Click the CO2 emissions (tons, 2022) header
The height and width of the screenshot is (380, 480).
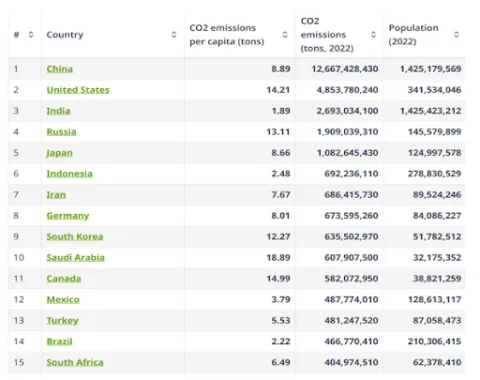(327, 35)
